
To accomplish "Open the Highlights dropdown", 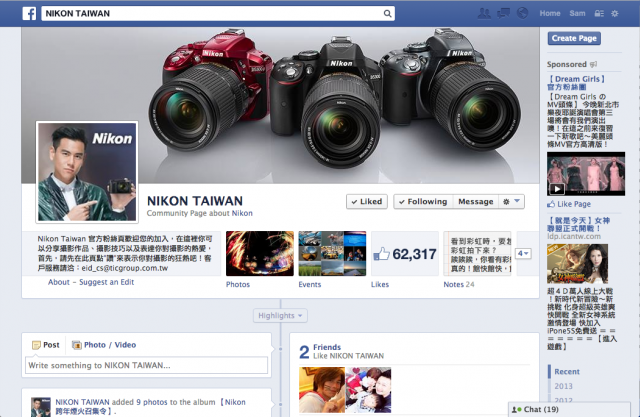I will 280,315.
